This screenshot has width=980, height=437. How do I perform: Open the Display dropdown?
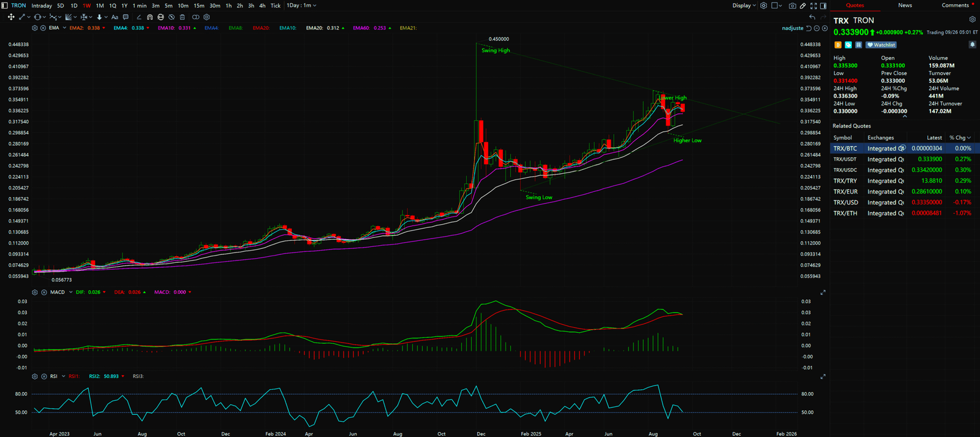pos(744,6)
